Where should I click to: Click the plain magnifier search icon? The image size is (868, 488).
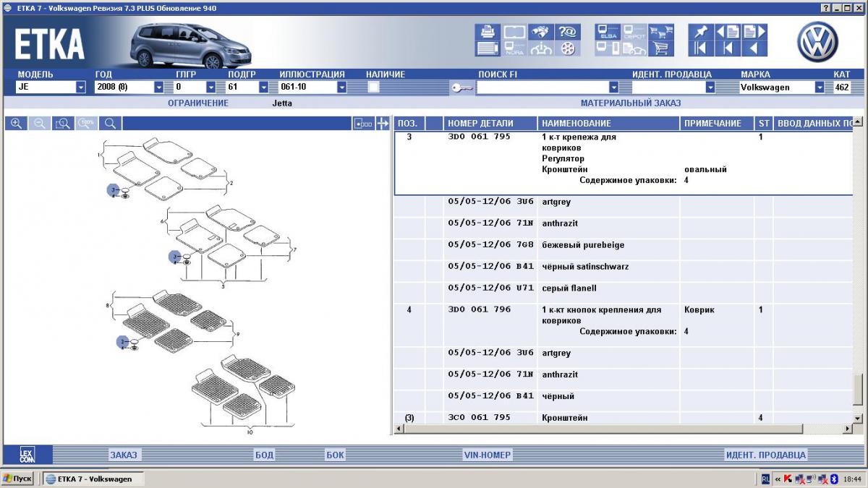point(110,124)
